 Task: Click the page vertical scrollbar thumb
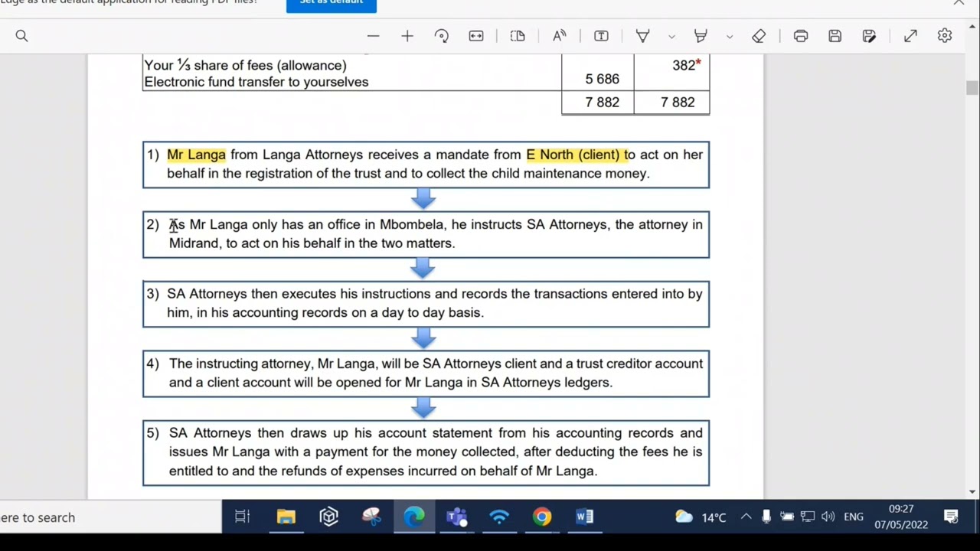(x=972, y=87)
